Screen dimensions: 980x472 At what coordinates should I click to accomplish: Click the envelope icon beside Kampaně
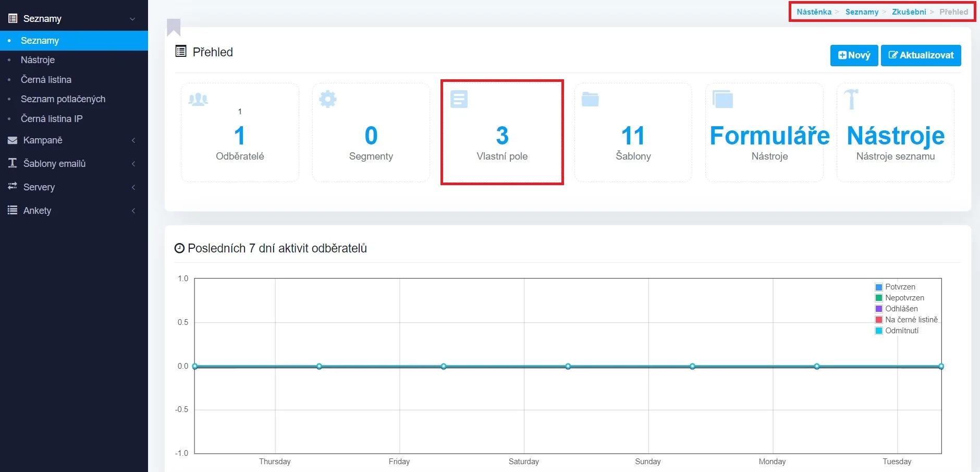coord(13,140)
